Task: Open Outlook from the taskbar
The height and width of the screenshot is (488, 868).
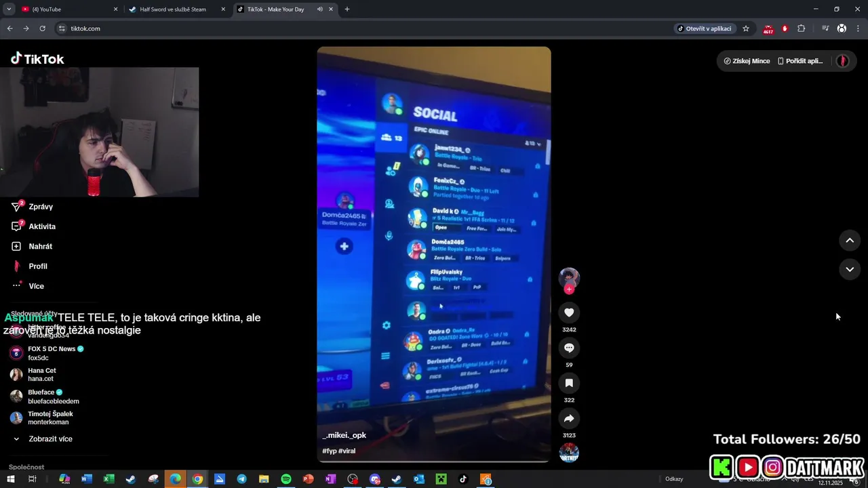Action: pyautogui.click(x=419, y=479)
